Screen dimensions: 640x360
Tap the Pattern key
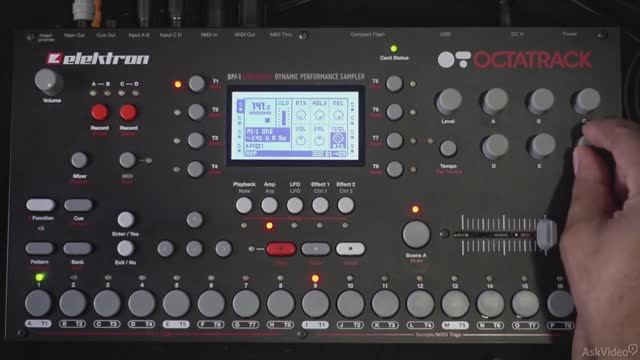coord(40,248)
